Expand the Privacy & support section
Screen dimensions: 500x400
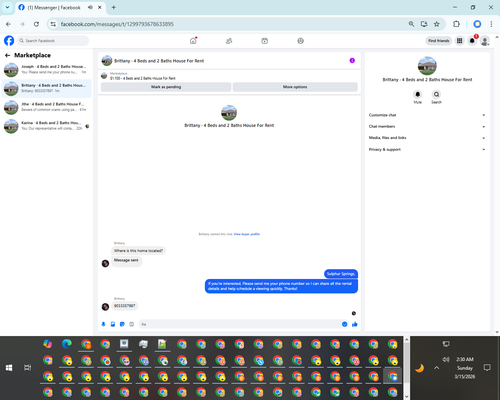point(427,149)
